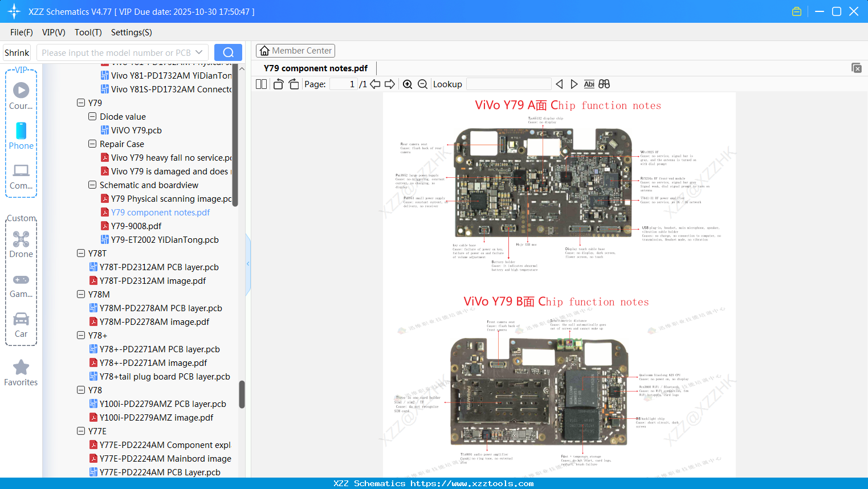Collapse the Repair Case section

pos(92,144)
